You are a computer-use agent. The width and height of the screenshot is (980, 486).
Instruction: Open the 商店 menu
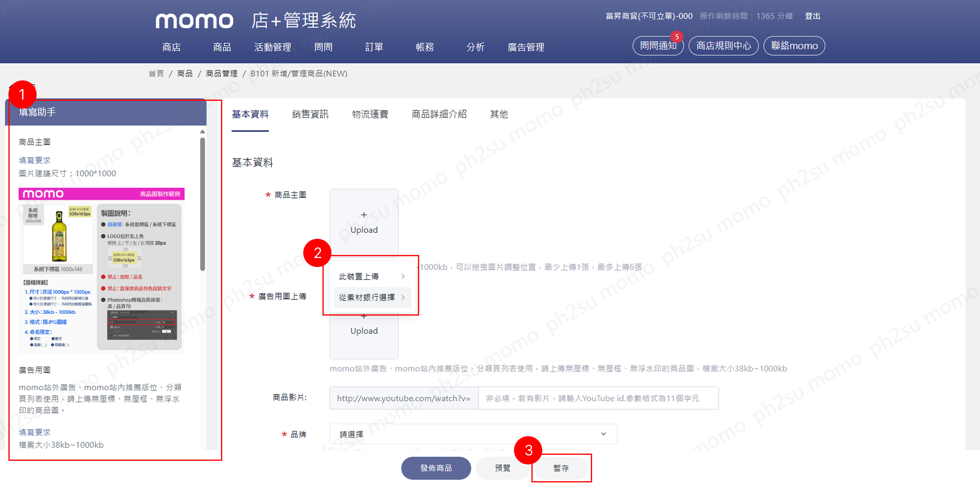(x=172, y=47)
